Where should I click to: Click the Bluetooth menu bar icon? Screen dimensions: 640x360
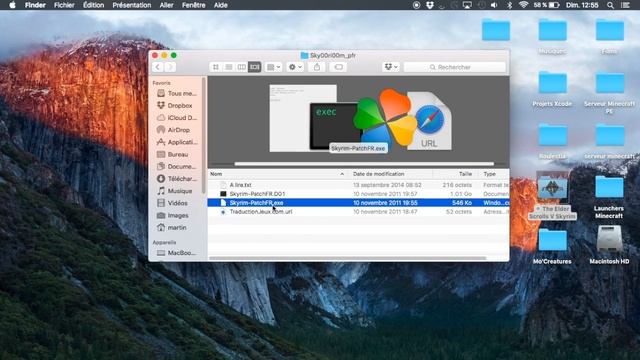coord(509,5)
